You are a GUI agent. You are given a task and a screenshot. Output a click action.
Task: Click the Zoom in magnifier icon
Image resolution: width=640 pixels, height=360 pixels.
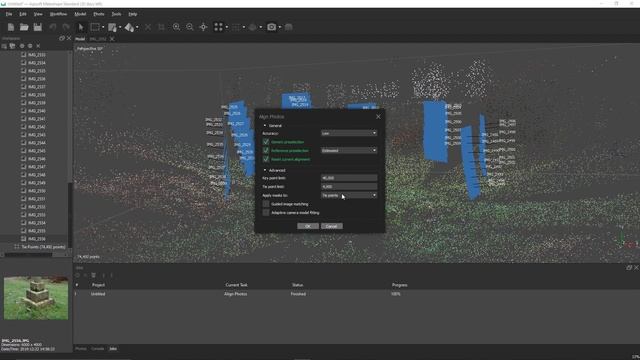click(176, 27)
